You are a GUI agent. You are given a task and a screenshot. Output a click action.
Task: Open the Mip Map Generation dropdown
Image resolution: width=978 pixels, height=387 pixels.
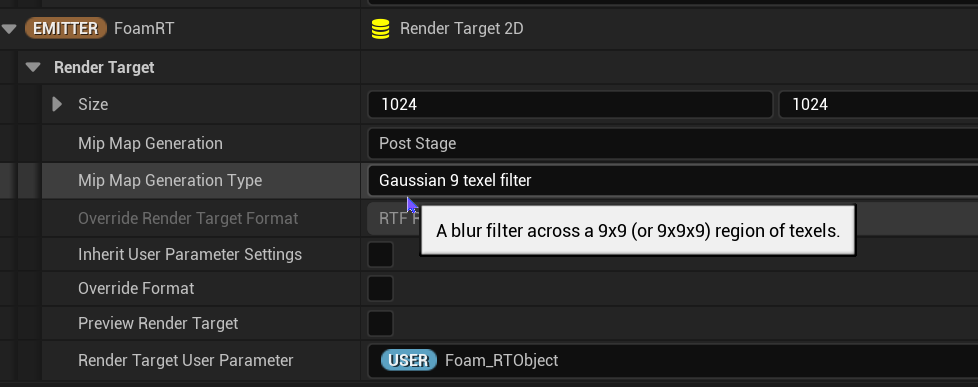coord(672,144)
